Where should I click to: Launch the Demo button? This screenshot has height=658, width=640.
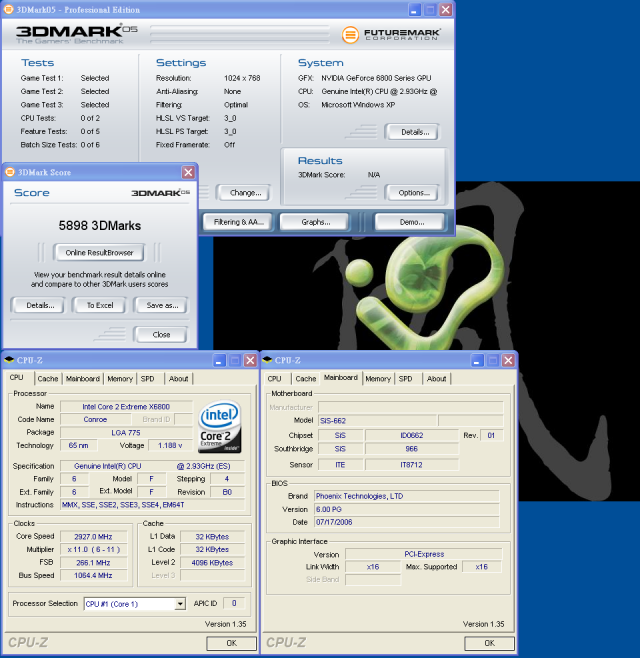coord(411,222)
